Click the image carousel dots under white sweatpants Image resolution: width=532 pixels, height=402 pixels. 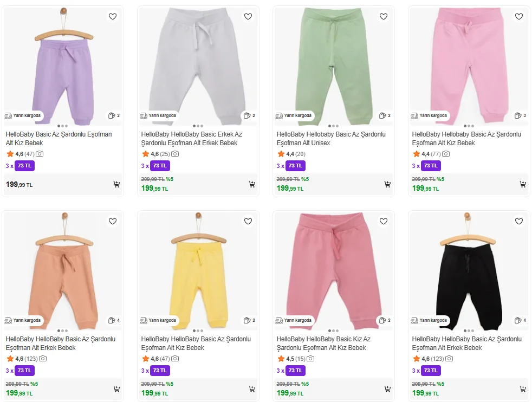pyautogui.click(x=198, y=126)
